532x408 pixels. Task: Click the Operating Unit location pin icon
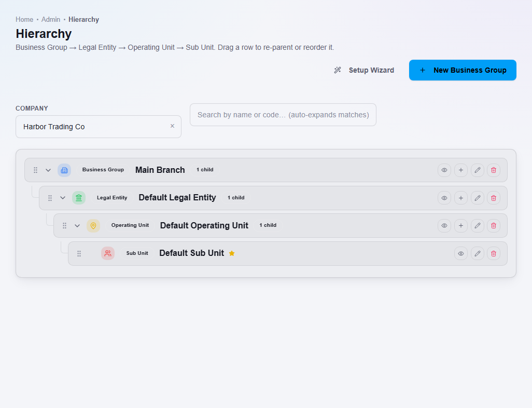click(x=93, y=226)
